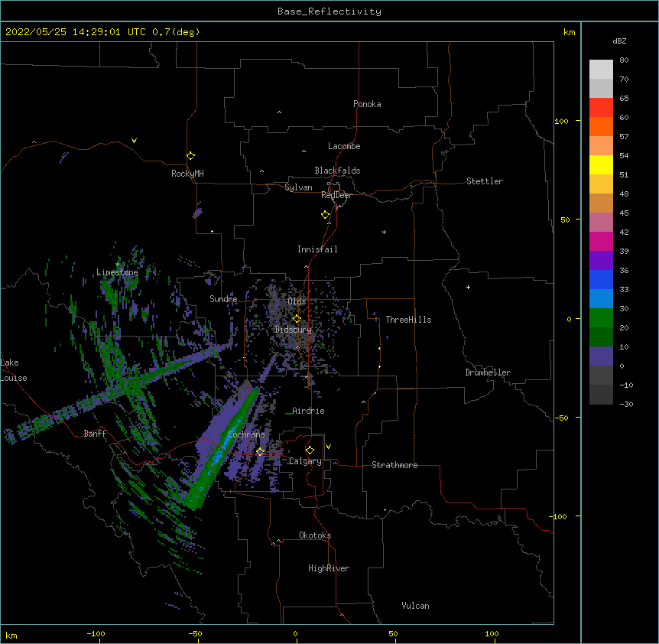Click the HighRiver town label
Viewport: 659px width, 644px height.
(x=329, y=568)
